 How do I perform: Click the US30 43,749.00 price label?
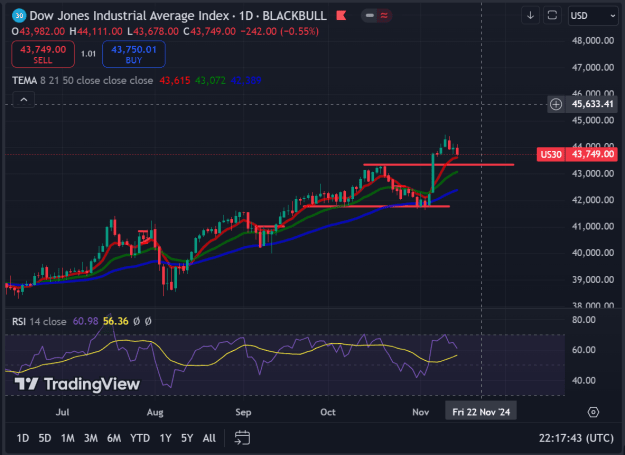(x=577, y=154)
